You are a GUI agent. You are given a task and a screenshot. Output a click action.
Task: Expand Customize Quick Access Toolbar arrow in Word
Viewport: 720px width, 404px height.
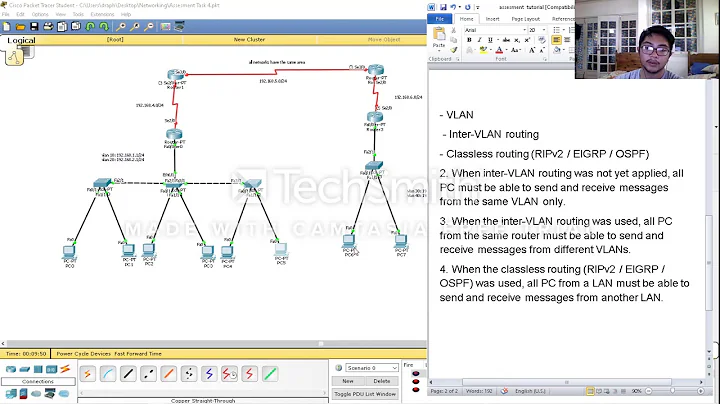coord(478,7)
